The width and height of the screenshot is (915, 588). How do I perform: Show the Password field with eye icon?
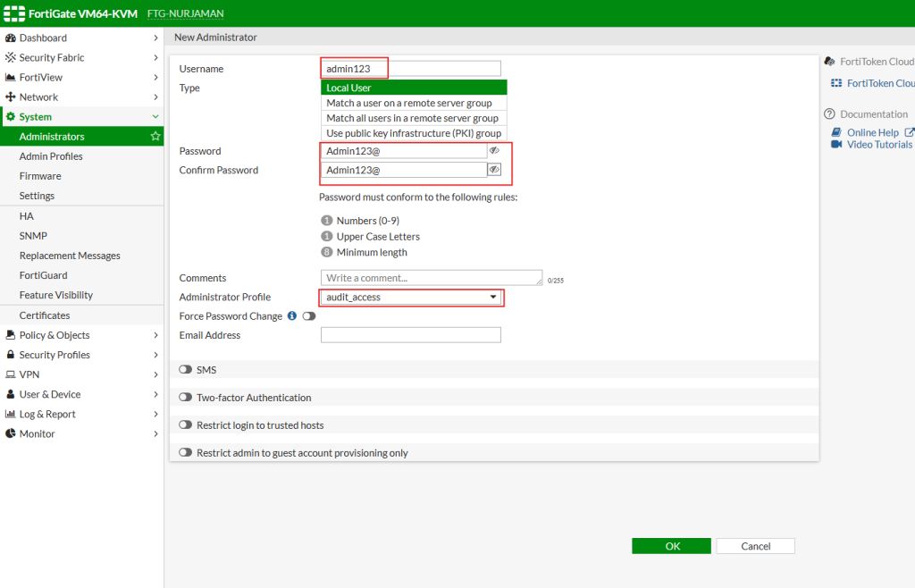click(x=494, y=151)
